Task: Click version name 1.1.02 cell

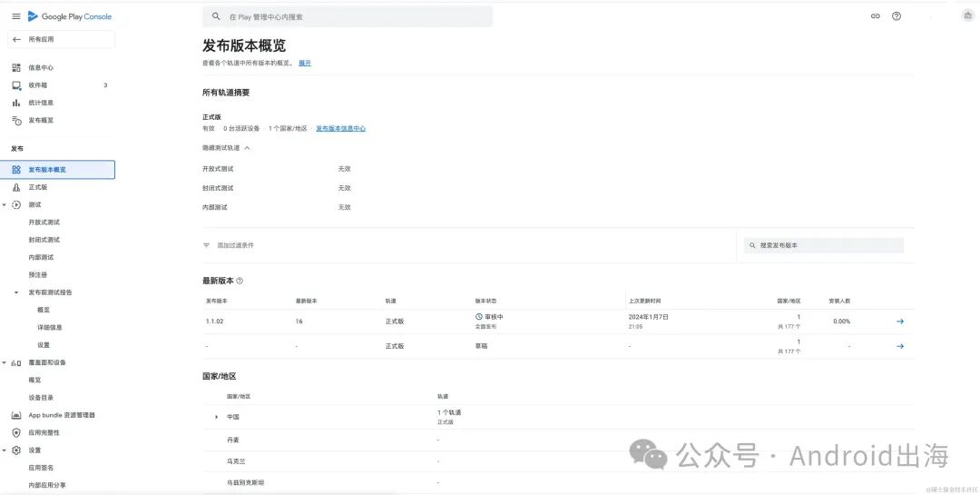Action: [214, 321]
